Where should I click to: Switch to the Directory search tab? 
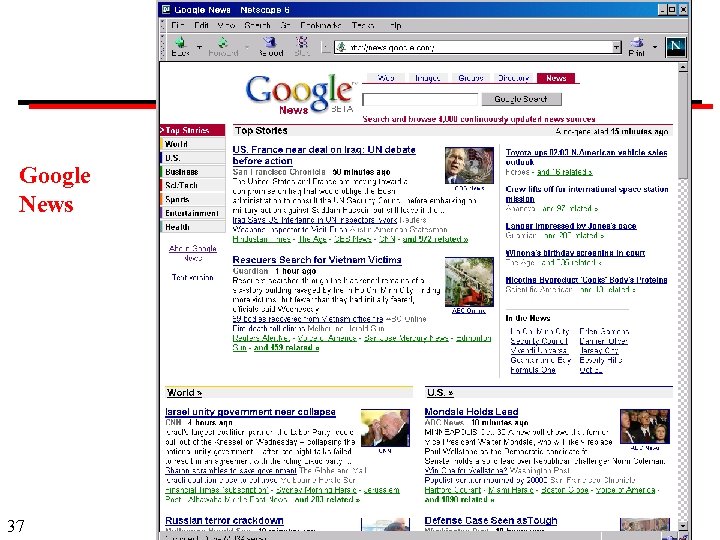(513, 78)
